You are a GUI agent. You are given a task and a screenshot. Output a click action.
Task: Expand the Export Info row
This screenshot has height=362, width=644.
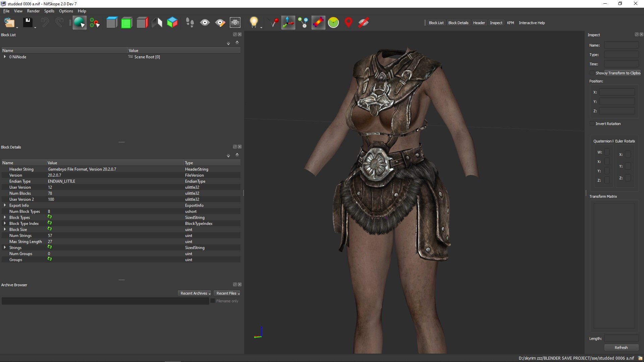5,205
